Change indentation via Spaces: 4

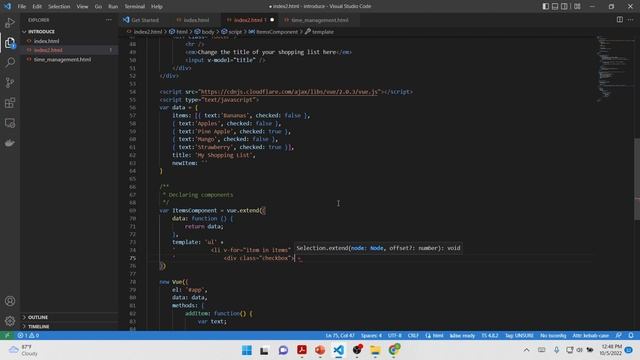click(371, 335)
